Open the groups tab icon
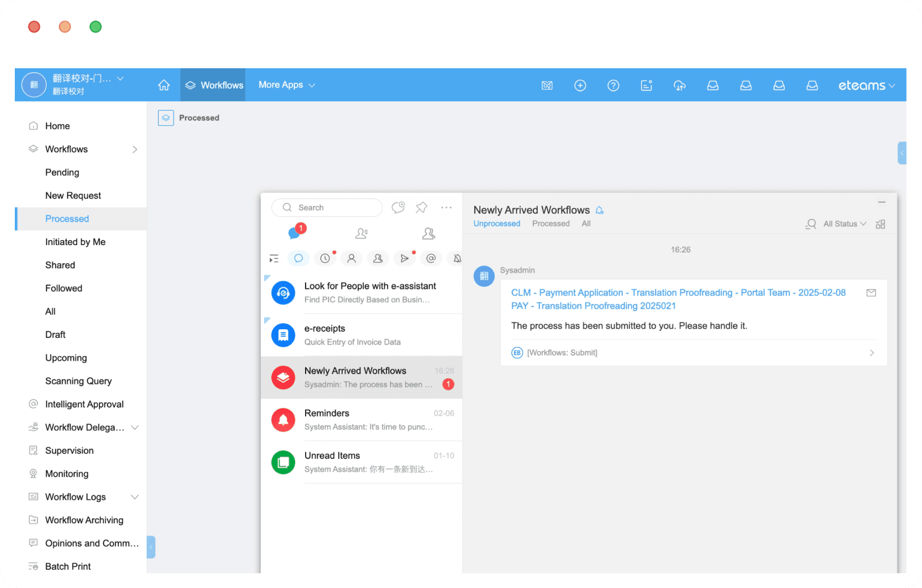Screen dimensions: 922x588 point(429,233)
